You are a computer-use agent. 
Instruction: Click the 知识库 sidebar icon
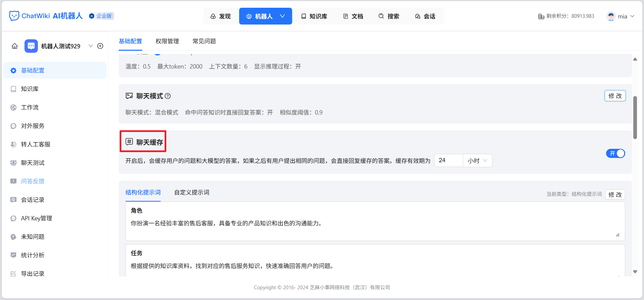coord(13,89)
